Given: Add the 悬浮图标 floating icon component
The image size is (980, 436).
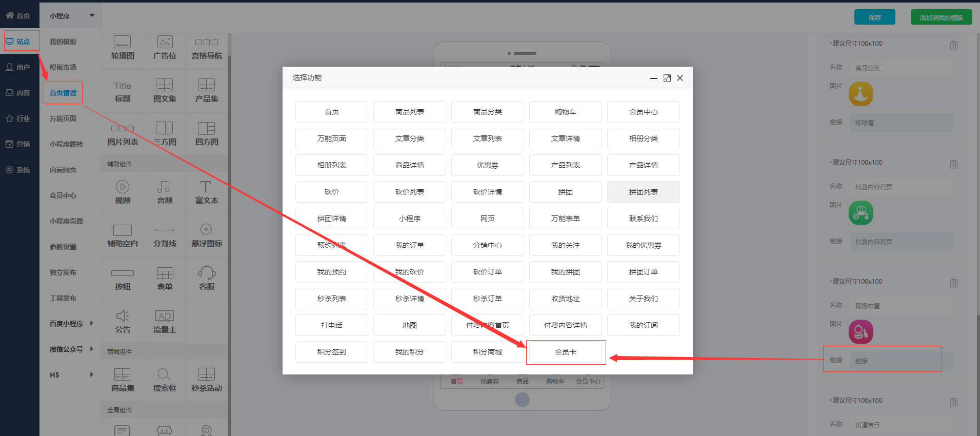Looking at the screenshot, I should 207,236.
